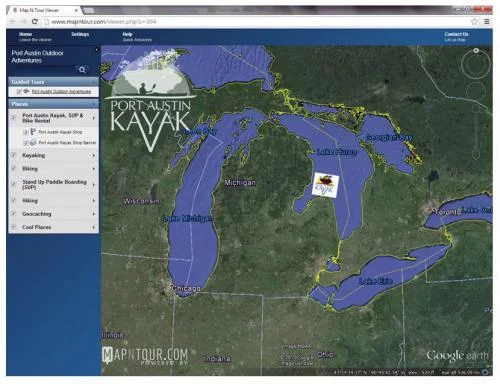
Task: Click the page icon in address bar
Action: click(47, 22)
